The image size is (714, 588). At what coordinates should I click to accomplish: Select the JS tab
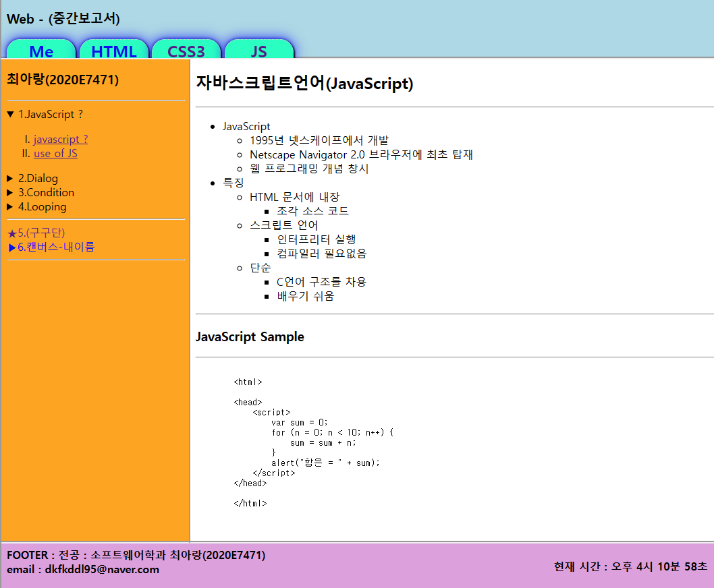click(259, 49)
